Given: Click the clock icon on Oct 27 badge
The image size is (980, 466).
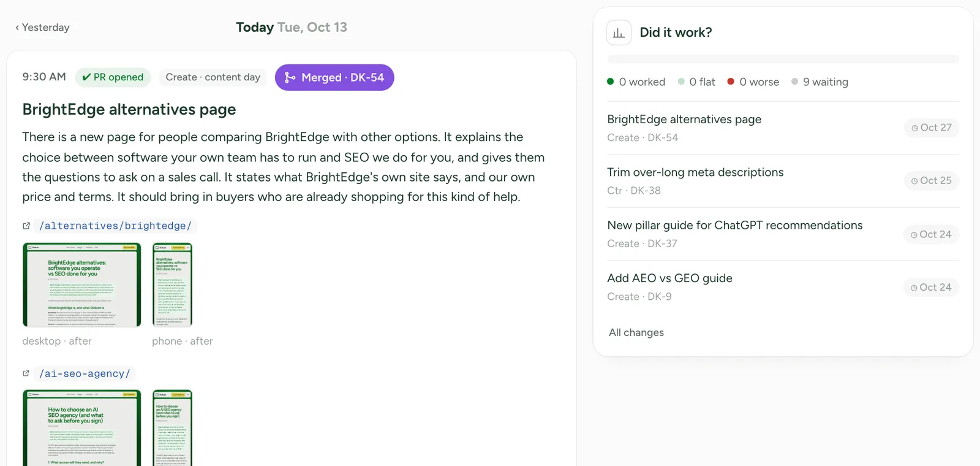Looking at the screenshot, I should coord(914,128).
